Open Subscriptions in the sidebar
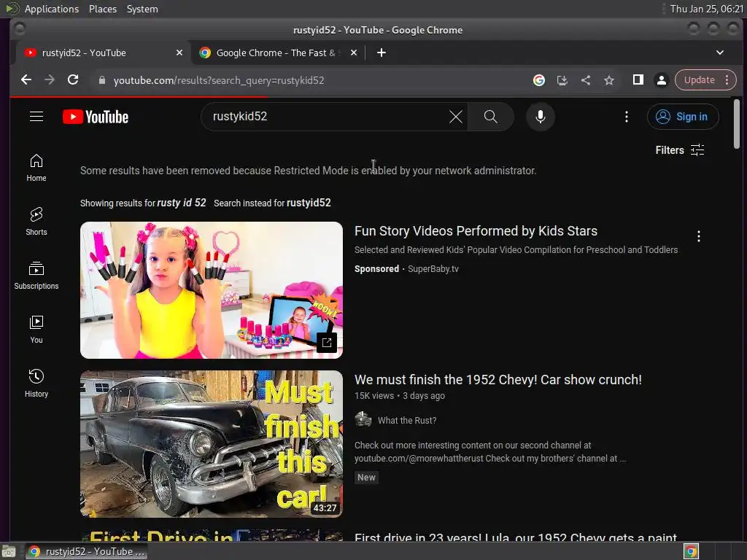This screenshot has width=747, height=560. (36, 276)
